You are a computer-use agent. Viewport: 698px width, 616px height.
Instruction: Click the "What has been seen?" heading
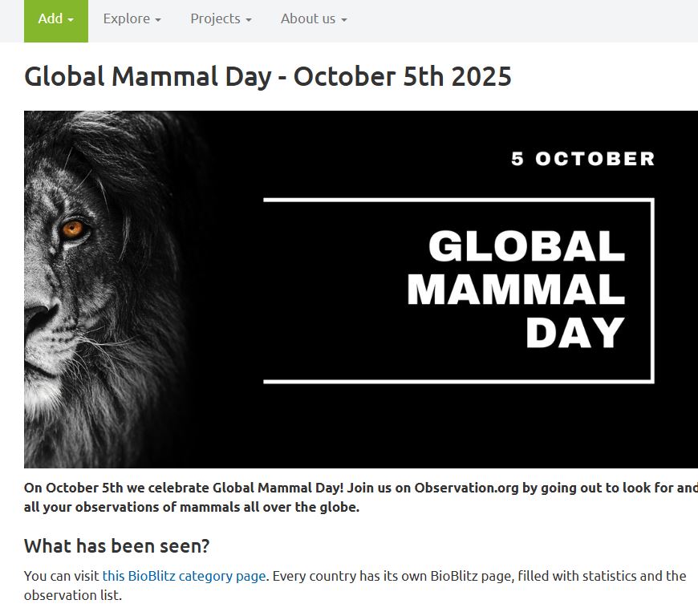coord(116,546)
